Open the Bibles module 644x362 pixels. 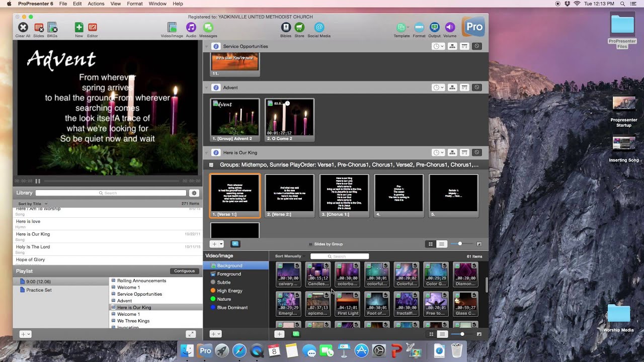286,28
